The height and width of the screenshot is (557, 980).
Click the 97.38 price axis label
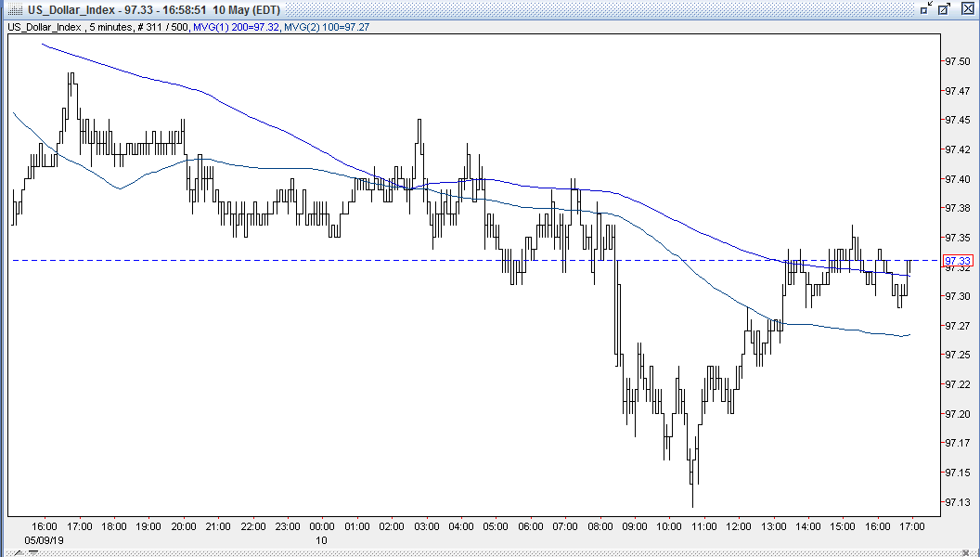958,208
